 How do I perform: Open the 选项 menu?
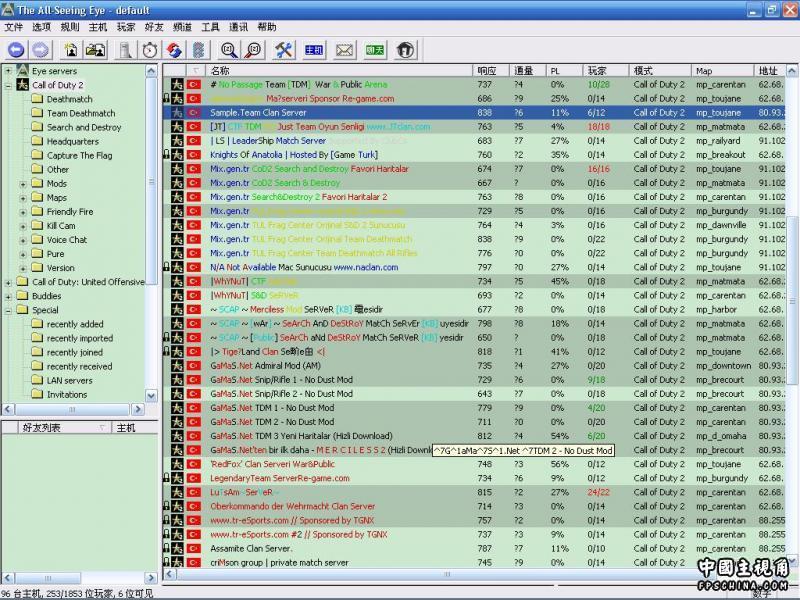click(x=42, y=27)
